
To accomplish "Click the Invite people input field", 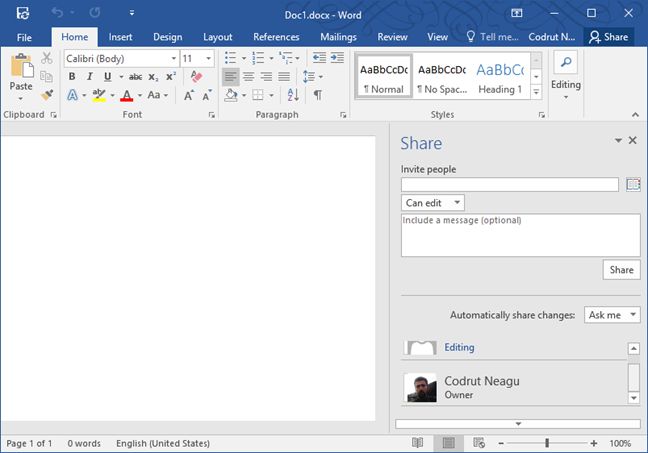I will (510, 184).
